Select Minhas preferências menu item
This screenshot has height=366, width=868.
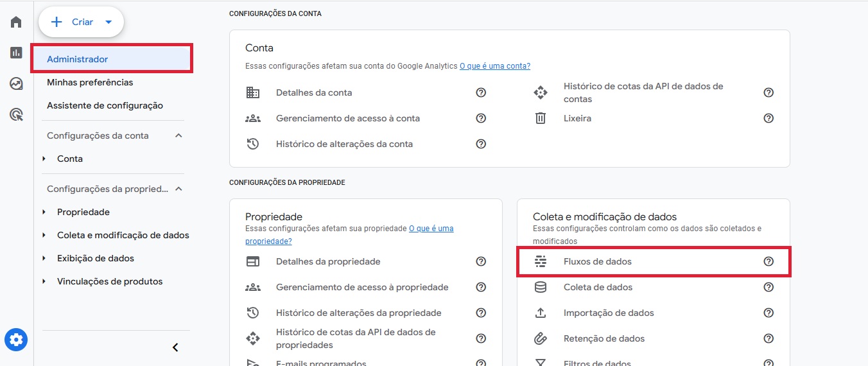pyautogui.click(x=90, y=82)
